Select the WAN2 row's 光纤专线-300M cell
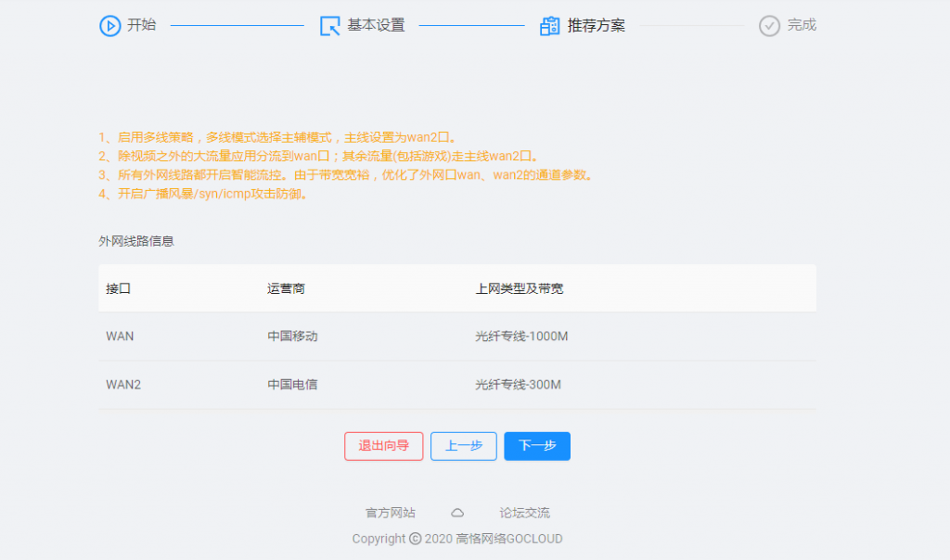Screen dimensions: 950x560 coord(518,385)
